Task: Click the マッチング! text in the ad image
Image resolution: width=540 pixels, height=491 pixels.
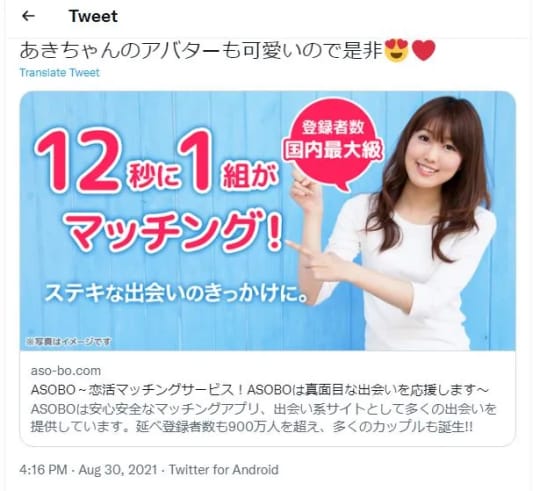Action: [x=176, y=231]
